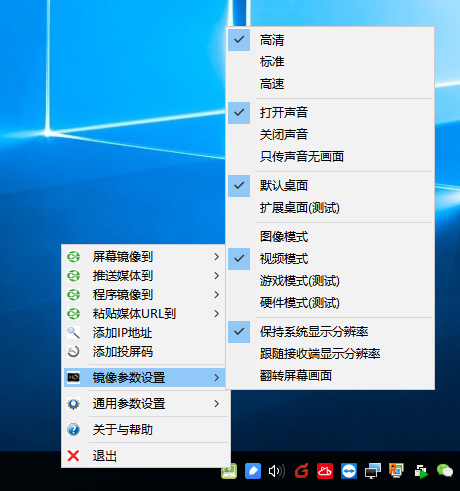Expand the 粘贴媒体URL到 submenu arrow

(217, 314)
